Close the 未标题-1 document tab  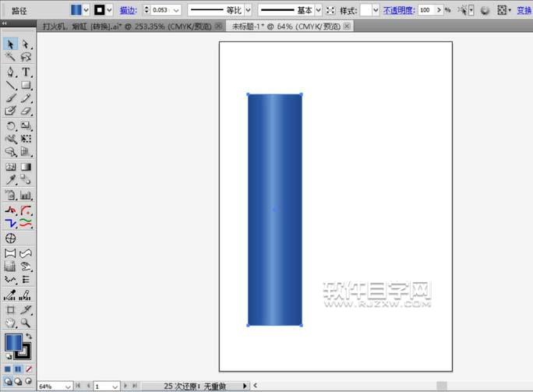[347, 26]
